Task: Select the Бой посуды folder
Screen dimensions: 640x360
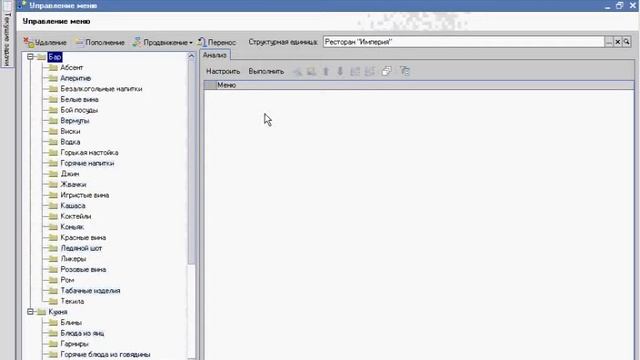Action: pyautogui.click(x=79, y=110)
